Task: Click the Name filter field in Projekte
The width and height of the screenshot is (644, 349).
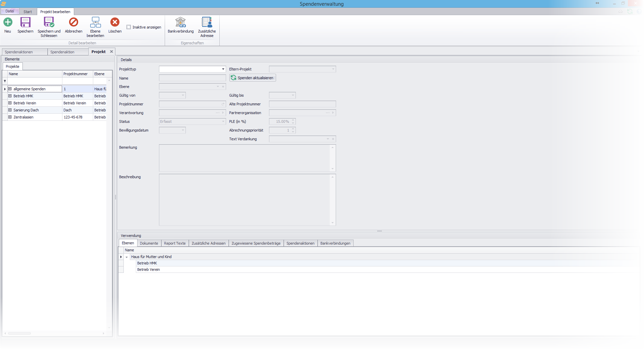Action: (x=35, y=81)
